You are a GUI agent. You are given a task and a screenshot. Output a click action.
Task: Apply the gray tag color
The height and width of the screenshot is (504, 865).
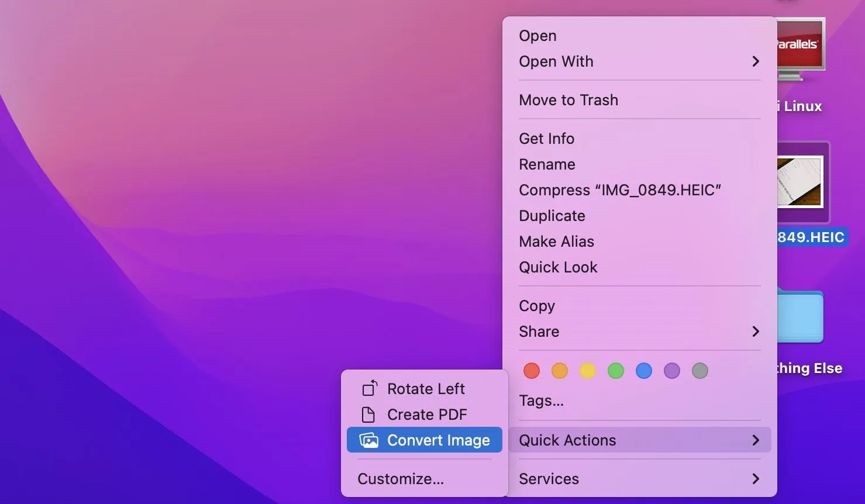point(700,371)
